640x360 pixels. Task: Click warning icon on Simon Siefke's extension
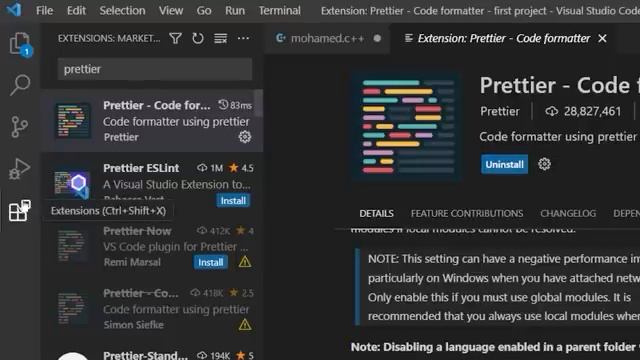pyautogui.click(x=245, y=324)
